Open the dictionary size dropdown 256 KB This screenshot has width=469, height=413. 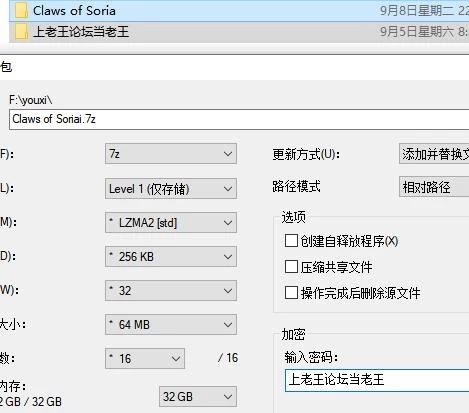coord(171,257)
